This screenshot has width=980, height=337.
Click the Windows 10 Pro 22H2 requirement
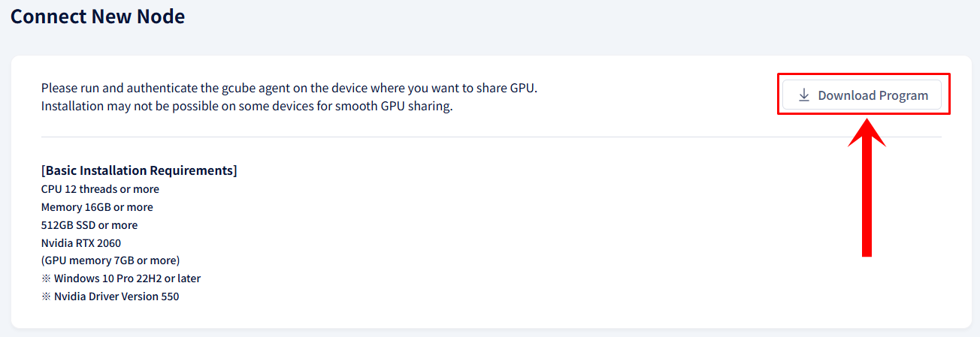click(x=121, y=278)
